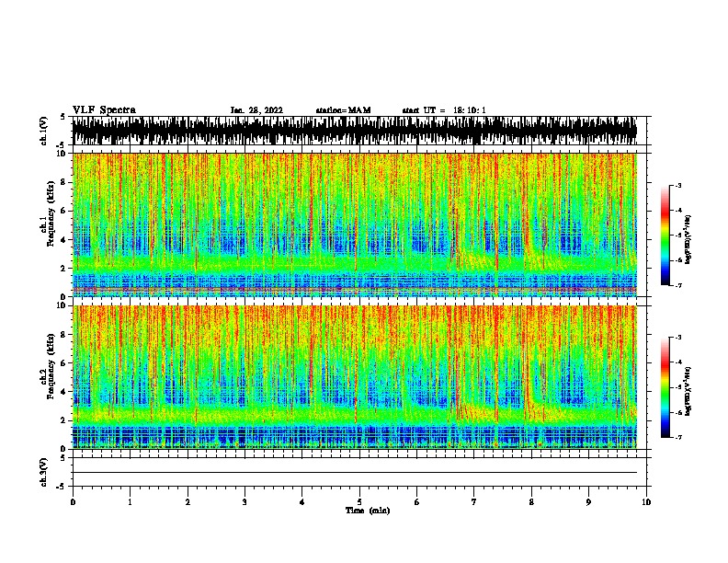The height and width of the screenshot is (563, 728).
Task: Click time axis tick label 0
Action: click(x=73, y=502)
